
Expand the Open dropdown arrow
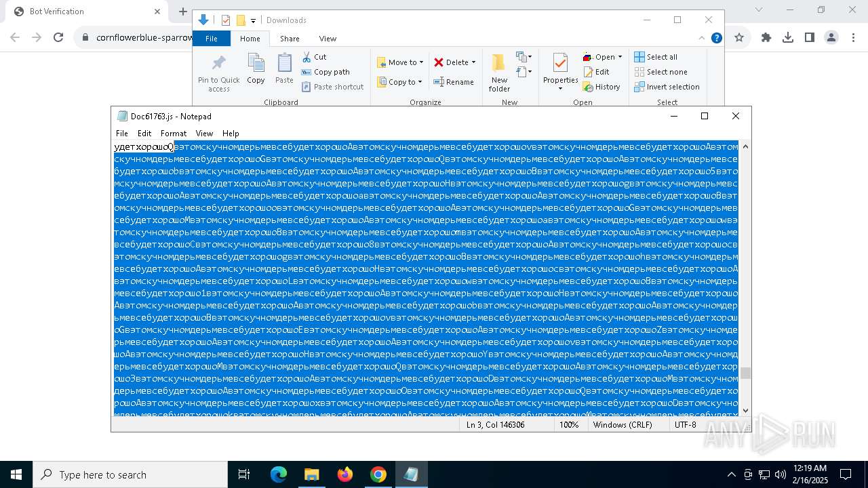[x=620, y=57]
